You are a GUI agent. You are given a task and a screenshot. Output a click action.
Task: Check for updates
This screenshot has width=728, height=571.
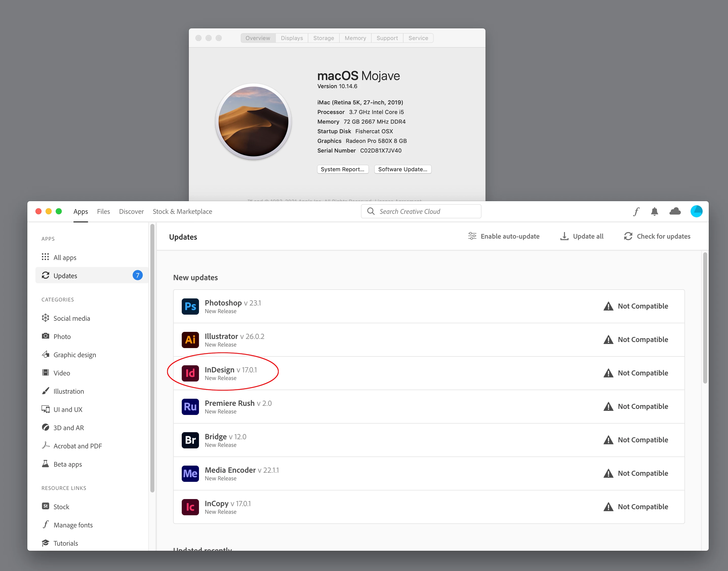[x=657, y=236]
